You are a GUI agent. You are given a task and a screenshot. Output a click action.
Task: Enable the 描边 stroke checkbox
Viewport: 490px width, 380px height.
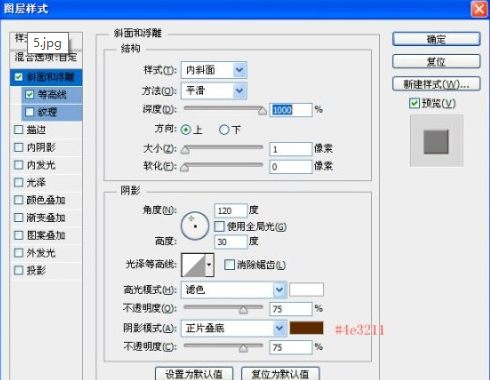coord(19,130)
